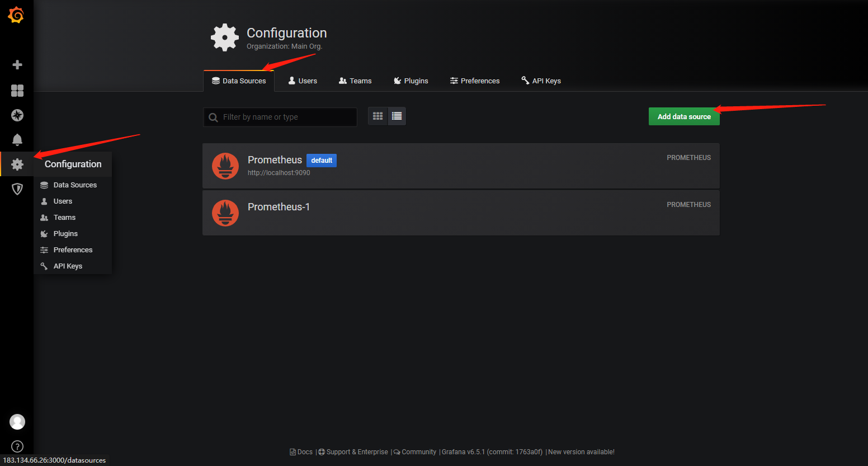Click the Grafana v6.5.1 version text
This screenshot has height=466, width=868.
click(492, 452)
